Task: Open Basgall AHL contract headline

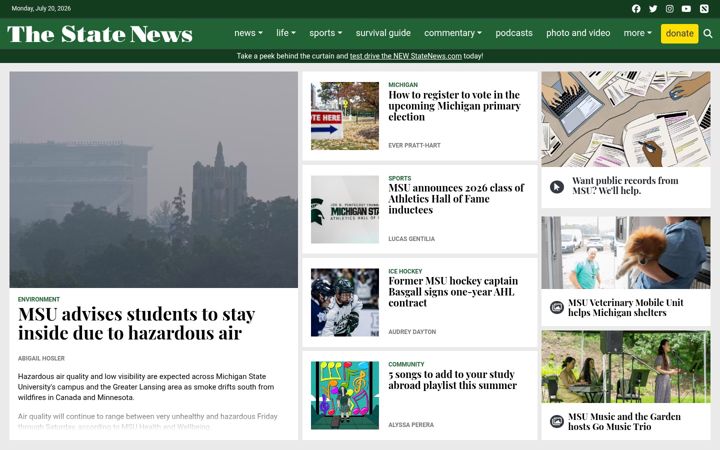Action: 453,292
